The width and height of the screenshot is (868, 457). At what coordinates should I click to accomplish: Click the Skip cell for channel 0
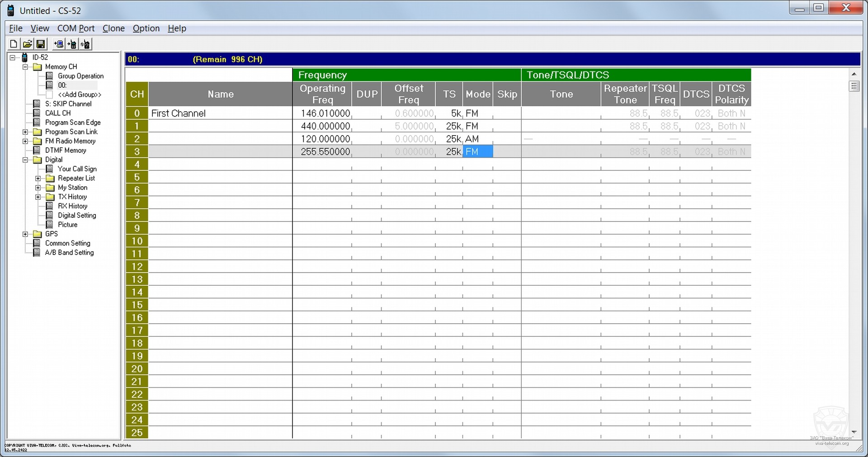coord(507,113)
